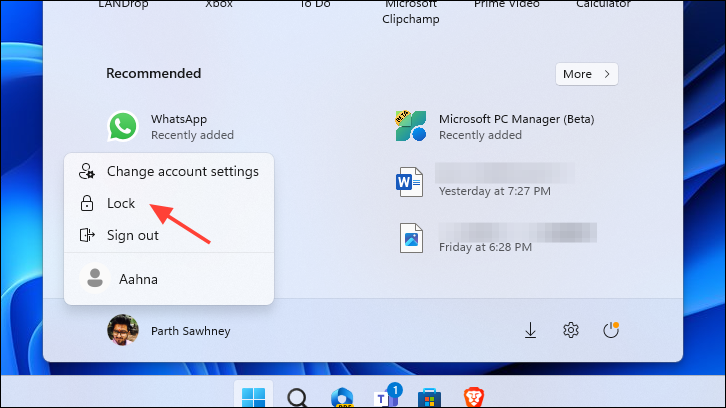Click the More button in Recommended
The image size is (726, 408).
click(x=587, y=74)
